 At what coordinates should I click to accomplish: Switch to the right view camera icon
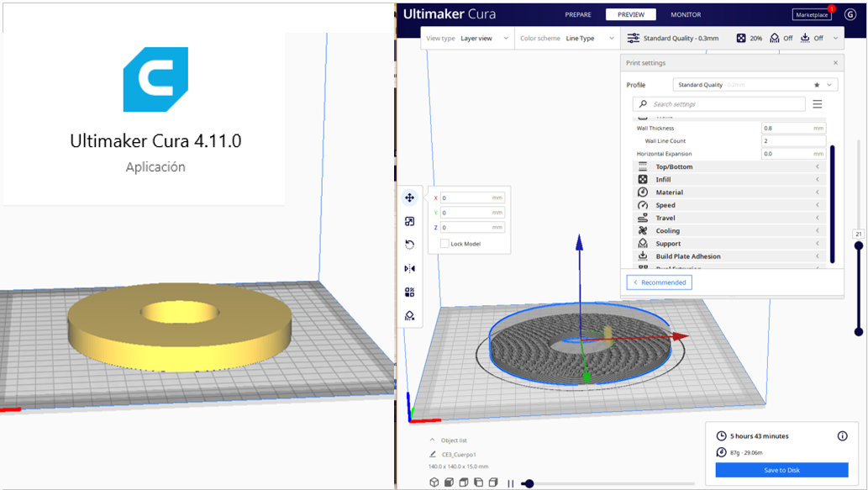(x=493, y=482)
